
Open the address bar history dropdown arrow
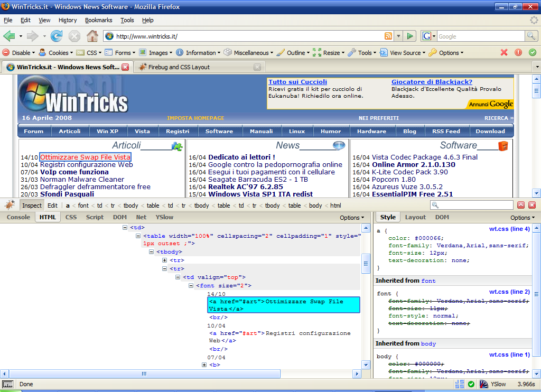click(x=398, y=36)
